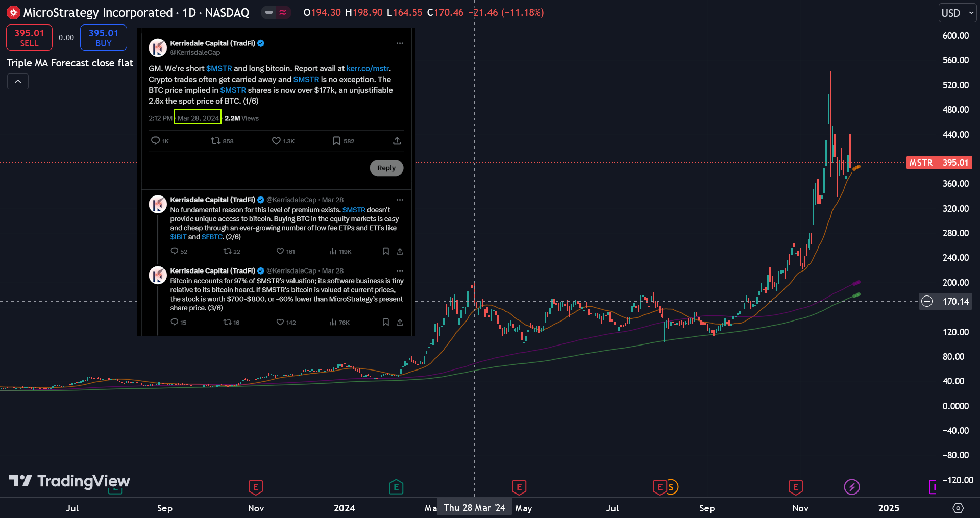
Task: Click the orange split S marker
Action: [x=671, y=487]
